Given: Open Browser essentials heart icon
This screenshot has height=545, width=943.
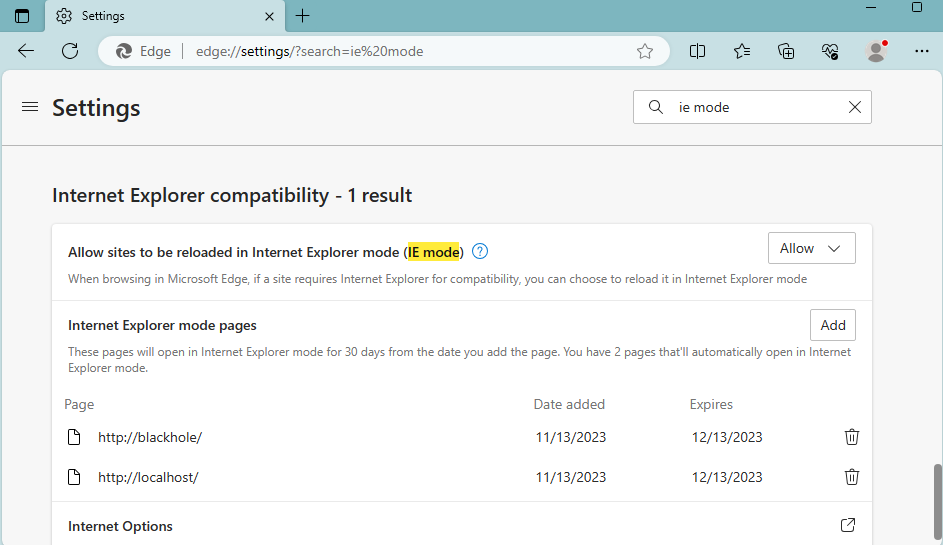Looking at the screenshot, I should [830, 51].
